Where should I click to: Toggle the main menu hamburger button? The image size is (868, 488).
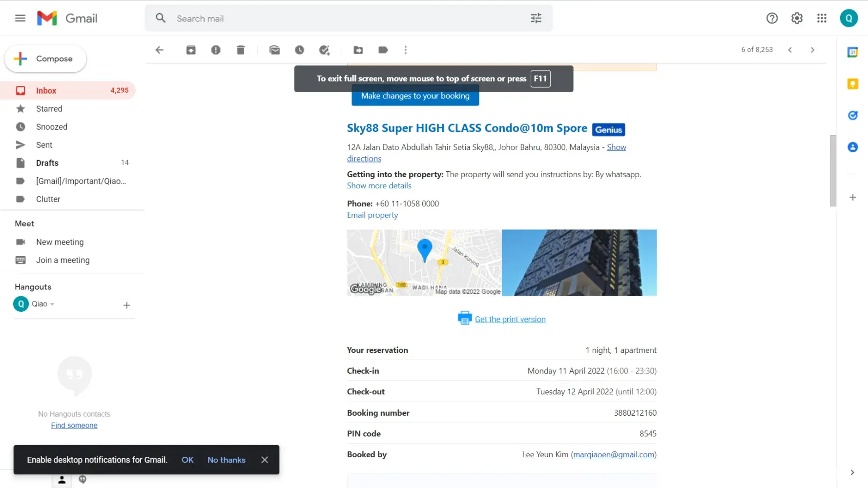pyautogui.click(x=20, y=18)
